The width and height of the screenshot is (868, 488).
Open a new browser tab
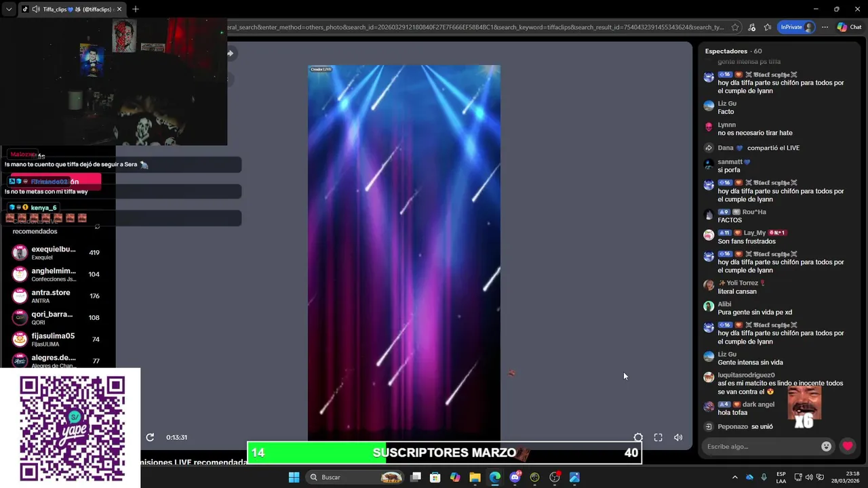coord(136,9)
